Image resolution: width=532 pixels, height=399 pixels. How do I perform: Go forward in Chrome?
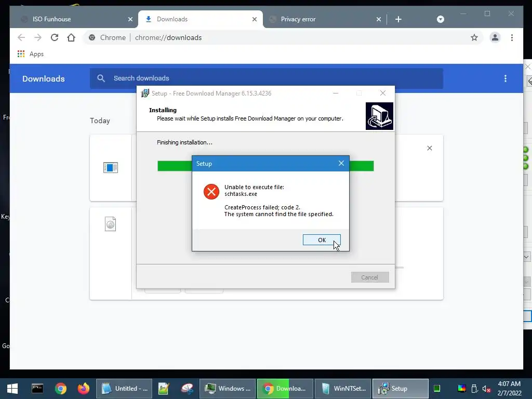tap(37, 37)
